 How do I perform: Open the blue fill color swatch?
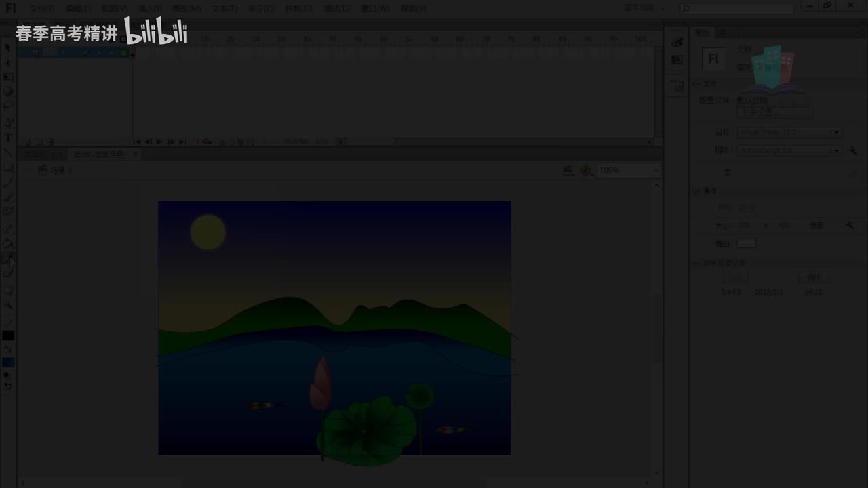[8, 363]
